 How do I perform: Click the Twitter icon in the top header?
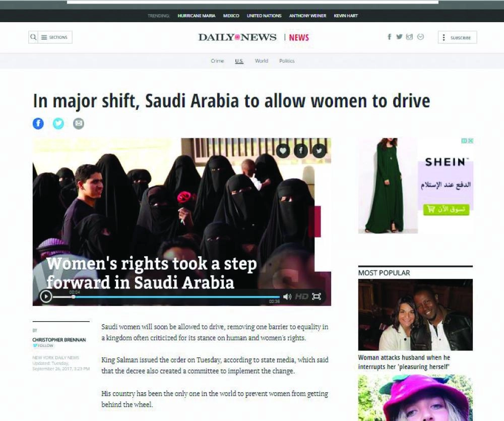pos(399,37)
